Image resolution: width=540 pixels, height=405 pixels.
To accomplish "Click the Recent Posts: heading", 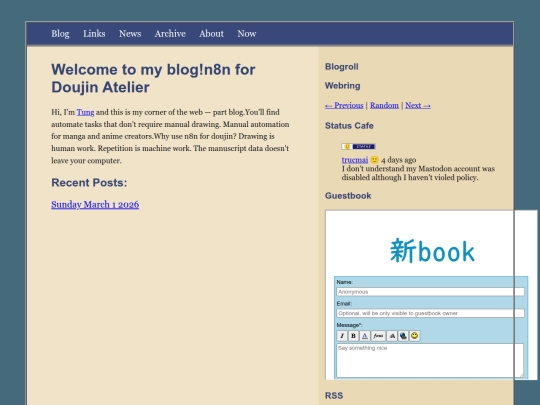I will coord(89,183).
